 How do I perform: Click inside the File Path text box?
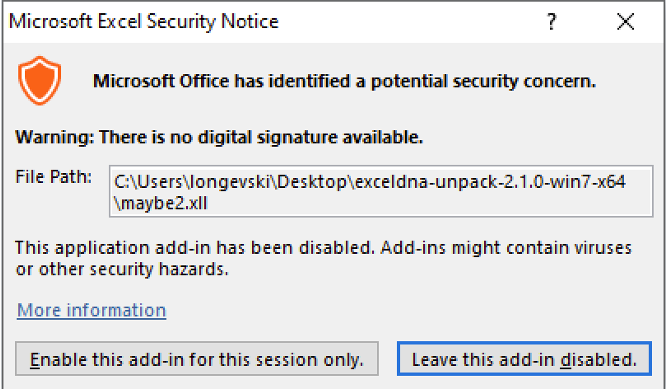[x=381, y=192]
